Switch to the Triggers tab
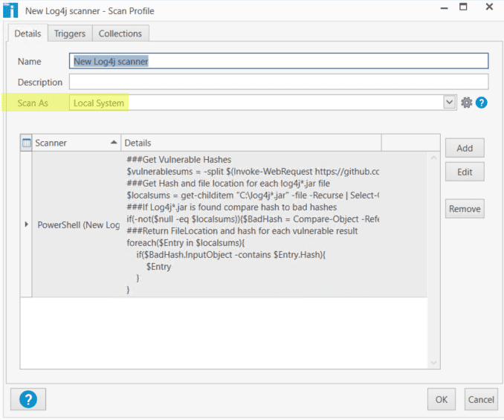This screenshot has height=420, width=504. (x=70, y=33)
